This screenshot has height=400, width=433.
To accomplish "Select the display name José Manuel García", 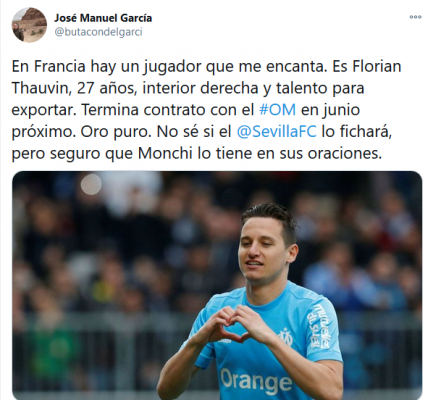I will click(103, 18).
